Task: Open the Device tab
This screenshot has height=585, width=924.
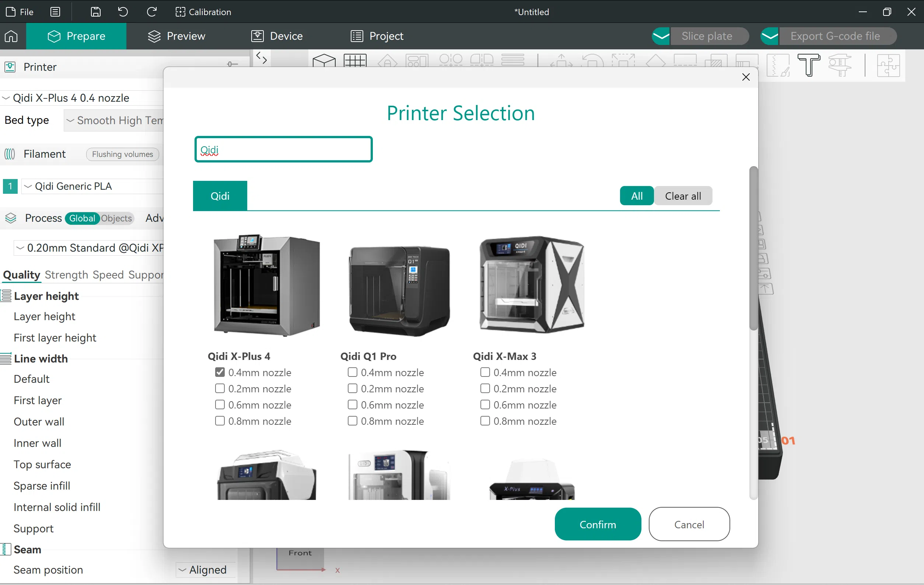Action: pyautogui.click(x=277, y=36)
